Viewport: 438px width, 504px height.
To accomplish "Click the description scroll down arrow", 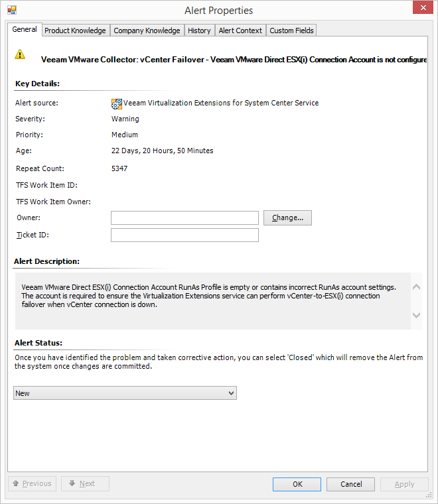I will (417, 315).
